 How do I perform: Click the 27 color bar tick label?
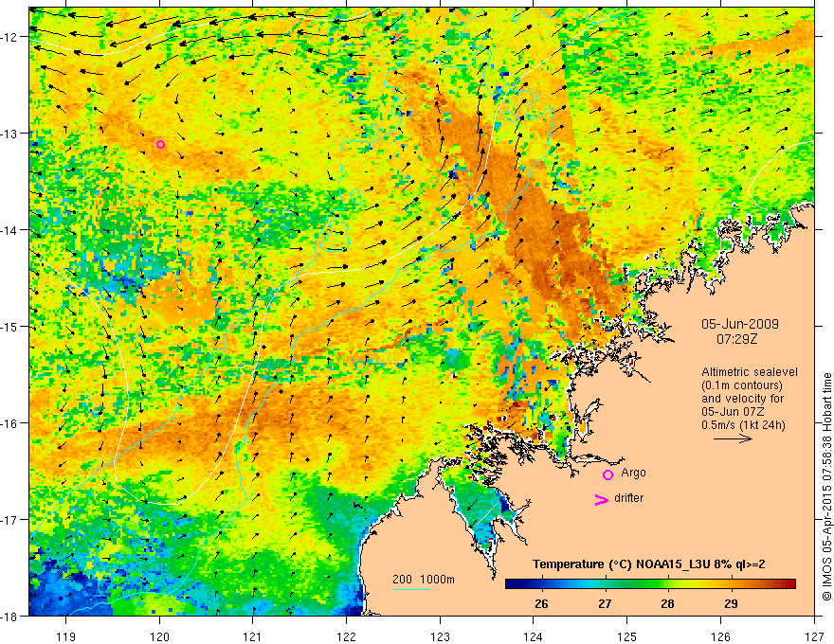pyautogui.click(x=605, y=604)
